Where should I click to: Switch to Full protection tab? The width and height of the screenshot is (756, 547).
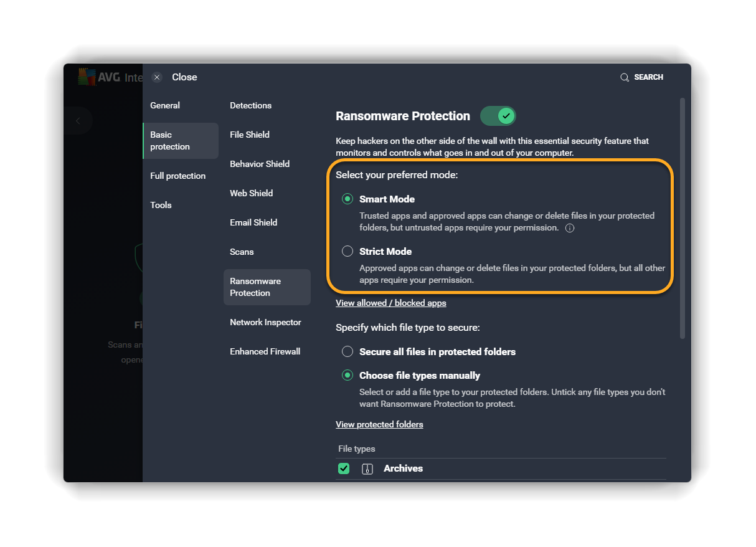177,176
